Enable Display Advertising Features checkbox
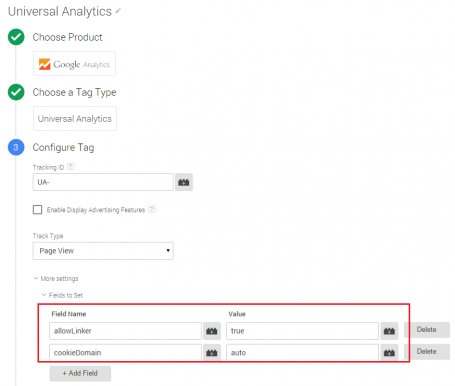 (x=37, y=210)
